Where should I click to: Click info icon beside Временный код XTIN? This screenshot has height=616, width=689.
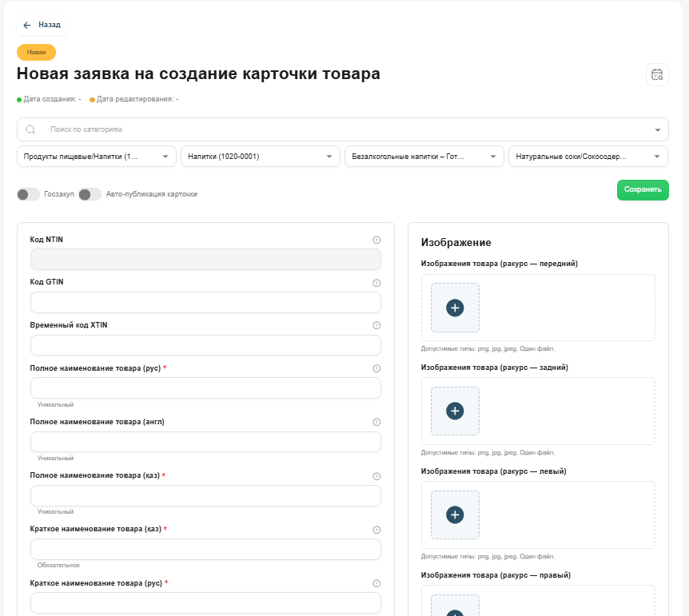tap(376, 325)
